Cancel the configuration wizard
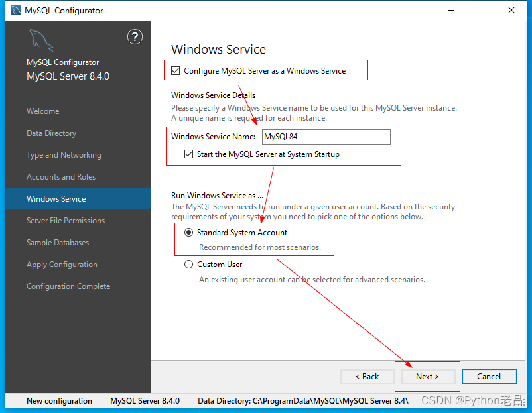Screen dimensions: 532x413 (490, 377)
